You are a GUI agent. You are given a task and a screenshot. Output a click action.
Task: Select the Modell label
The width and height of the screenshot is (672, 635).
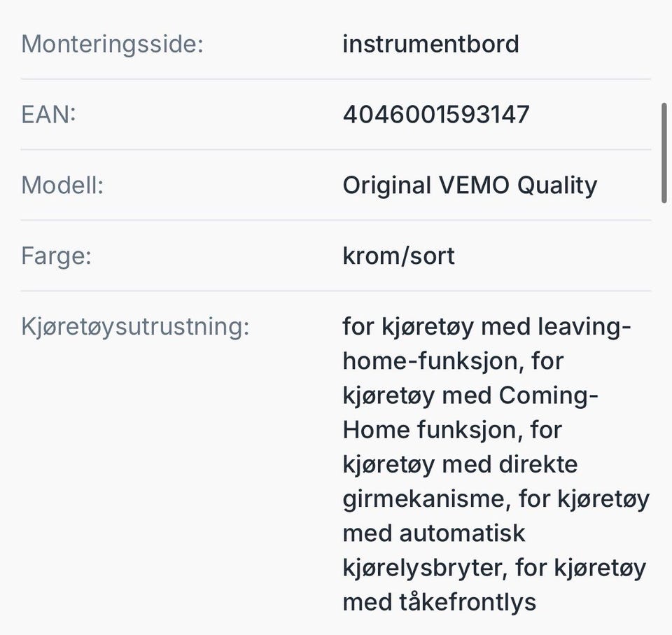pyautogui.click(x=62, y=185)
